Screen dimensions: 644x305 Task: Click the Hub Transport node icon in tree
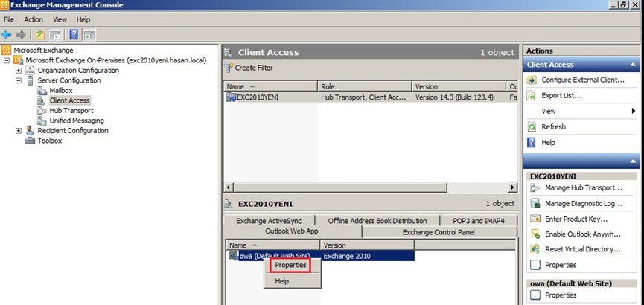click(x=42, y=110)
